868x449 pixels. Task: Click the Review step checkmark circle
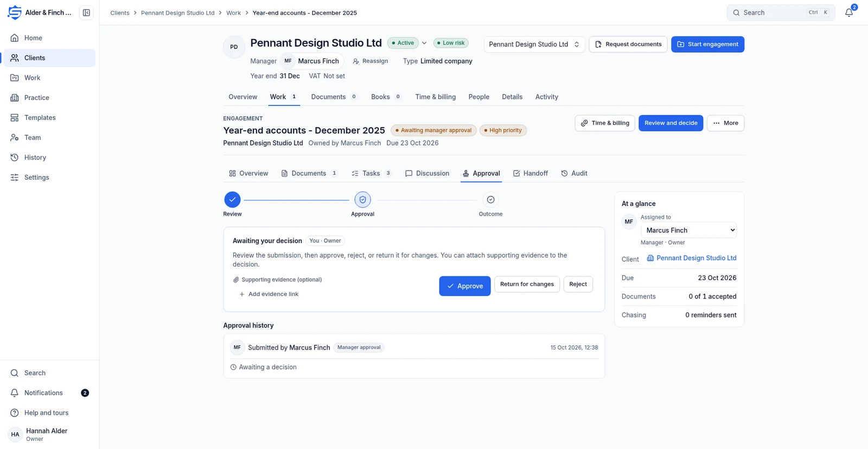click(232, 200)
